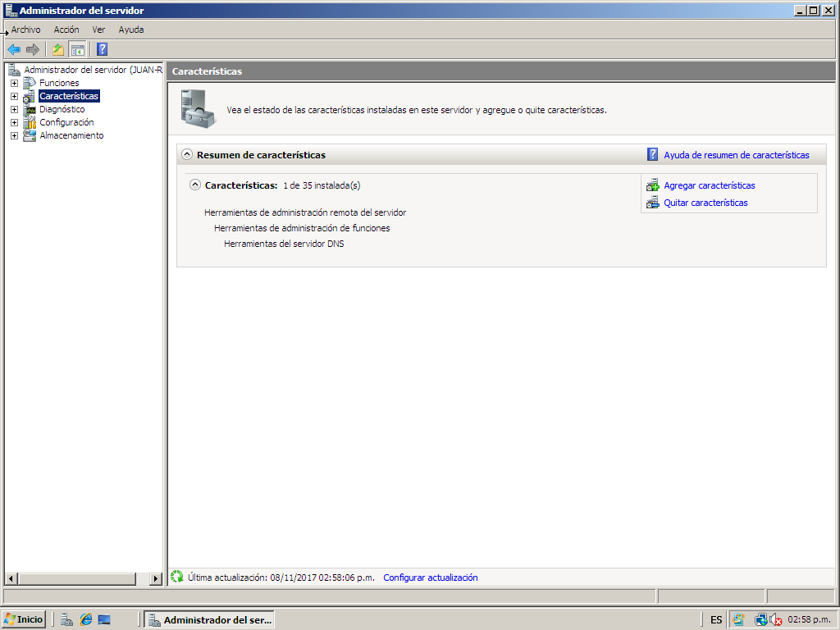The image size is (840, 630).
Task: Click the Quitar características icon
Action: coord(652,203)
